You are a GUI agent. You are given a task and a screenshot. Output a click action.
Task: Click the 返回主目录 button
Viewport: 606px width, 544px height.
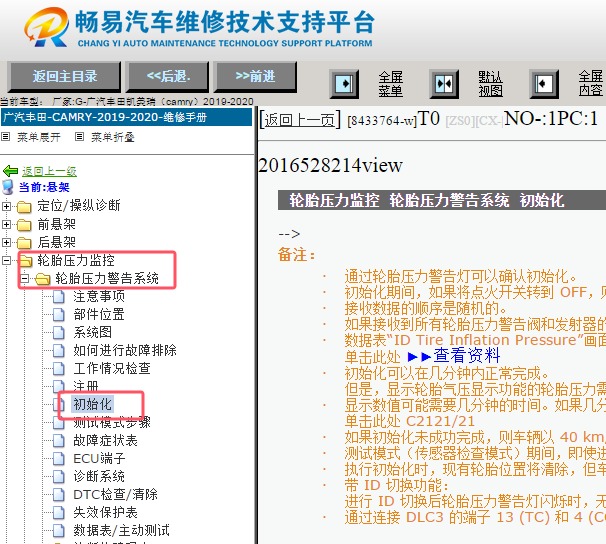64,76
